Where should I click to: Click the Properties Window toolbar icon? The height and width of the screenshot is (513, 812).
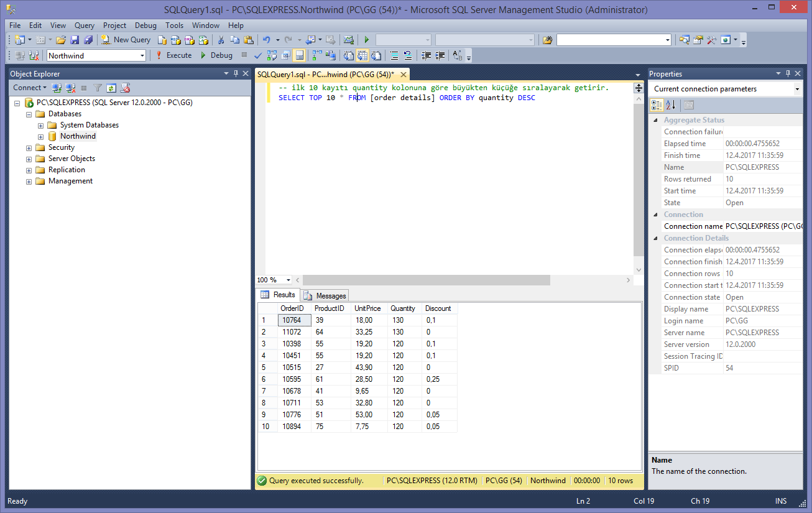[x=698, y=40]
